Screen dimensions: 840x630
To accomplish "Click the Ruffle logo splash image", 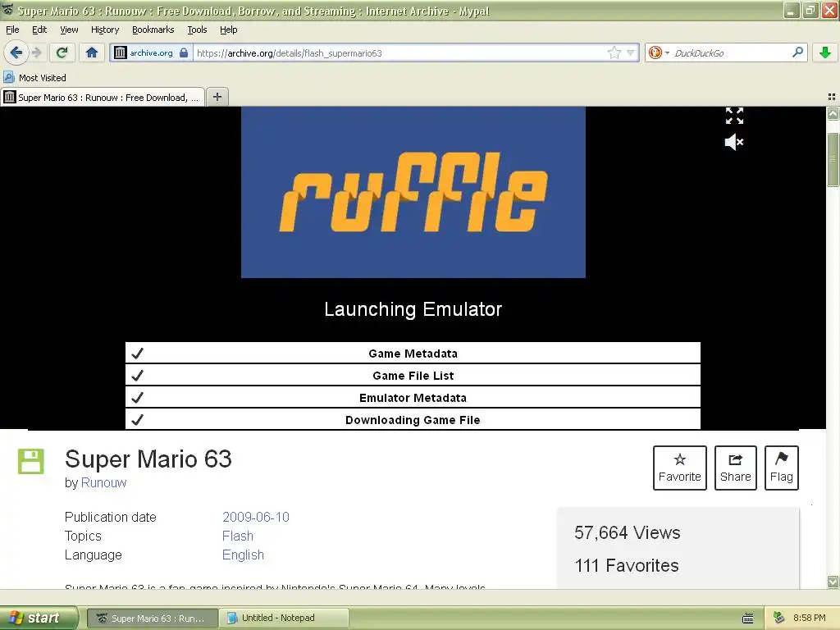I will pyautogui.click(x=413, y=192).
